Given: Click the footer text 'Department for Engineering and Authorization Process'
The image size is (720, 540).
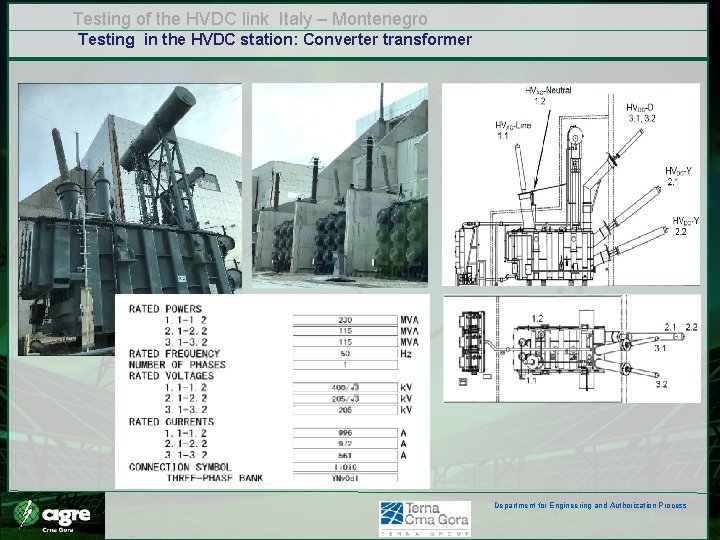Looking at the screenshot, I should 590,506.
